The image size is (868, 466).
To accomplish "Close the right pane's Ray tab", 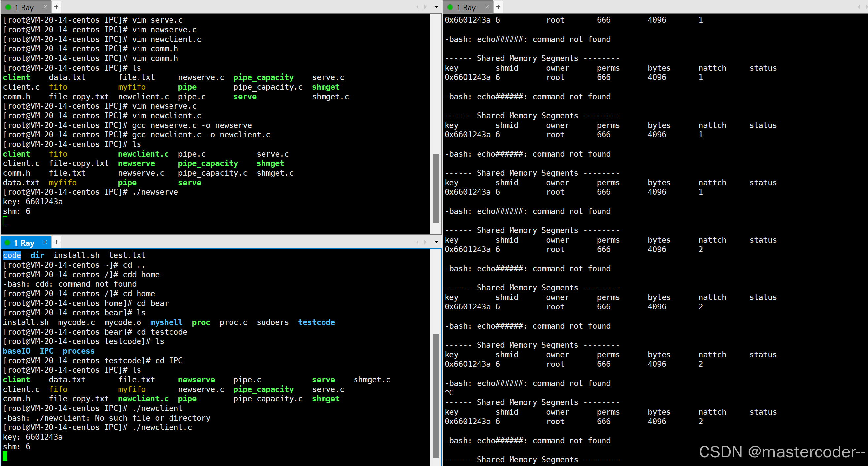I will (487, 6).
